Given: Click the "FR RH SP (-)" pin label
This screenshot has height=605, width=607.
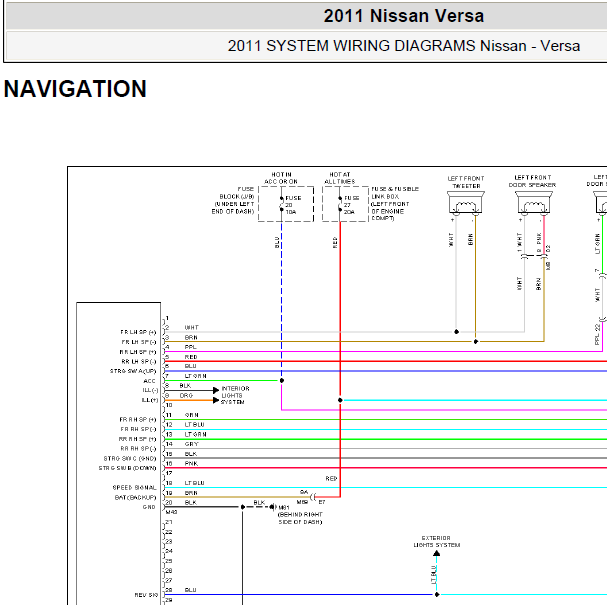Looking at the screenshot, I should tap(138, 429).
